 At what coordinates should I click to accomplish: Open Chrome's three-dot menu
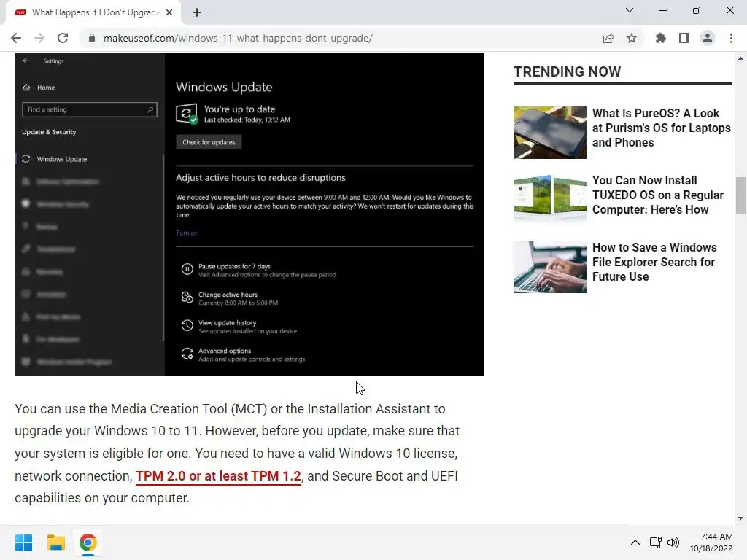click(x=731, y=38)
